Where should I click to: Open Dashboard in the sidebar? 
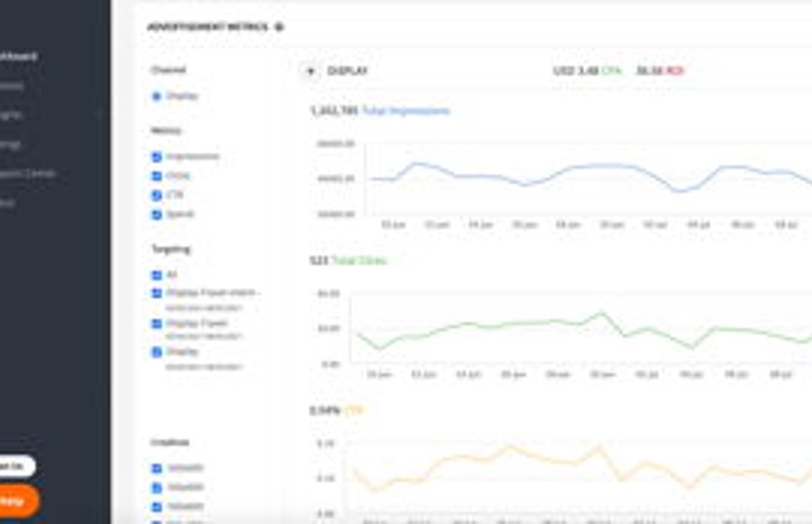click(19, 56)
